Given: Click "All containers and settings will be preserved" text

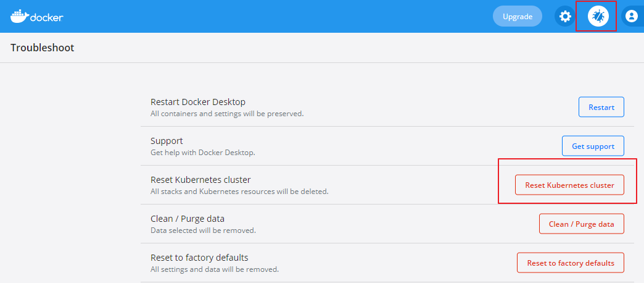Looking at the screenshot, I should (x=227, y=114).
